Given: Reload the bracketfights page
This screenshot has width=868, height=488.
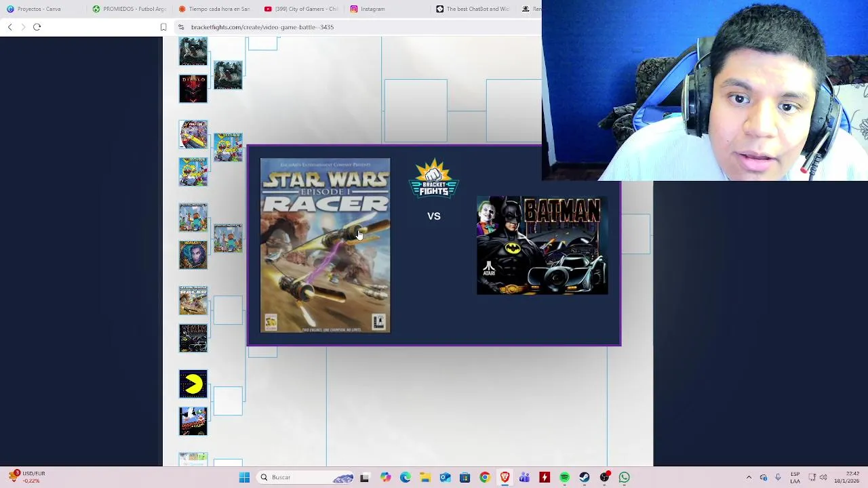Looking at the screenshot, I should (37, 27).
